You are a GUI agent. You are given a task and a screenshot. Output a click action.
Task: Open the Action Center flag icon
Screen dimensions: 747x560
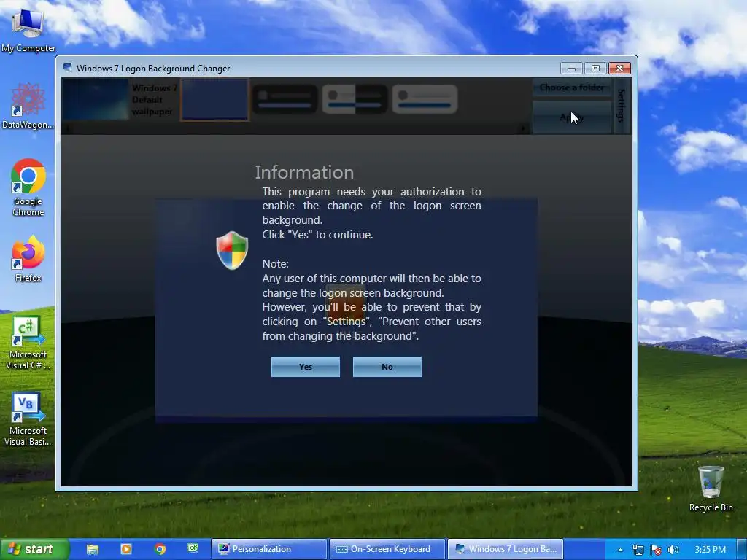[656, 550]
